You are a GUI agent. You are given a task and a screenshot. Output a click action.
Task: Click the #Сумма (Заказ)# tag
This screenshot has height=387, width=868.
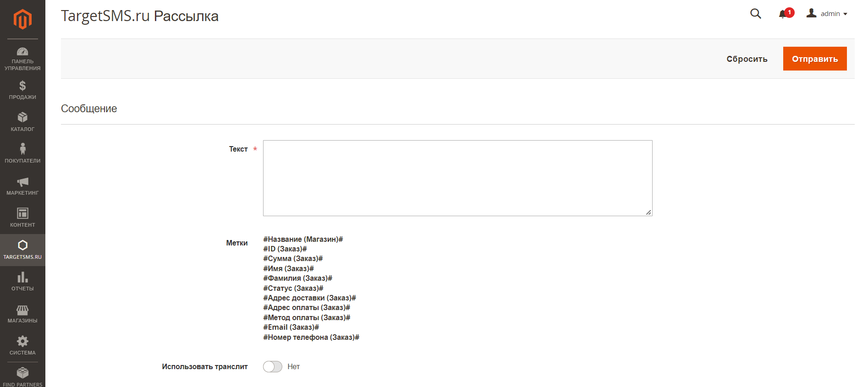293,259
